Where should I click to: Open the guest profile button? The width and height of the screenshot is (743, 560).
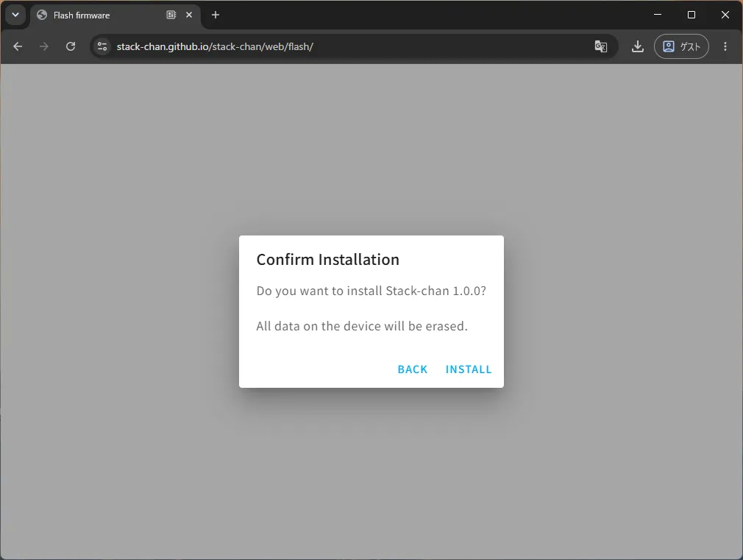pyautogui.click(x=681, y=46)
